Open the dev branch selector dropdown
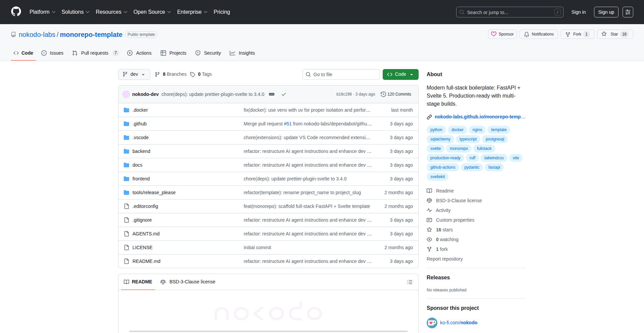This screenshot has height=333, width=644. [x=134, y=74]
